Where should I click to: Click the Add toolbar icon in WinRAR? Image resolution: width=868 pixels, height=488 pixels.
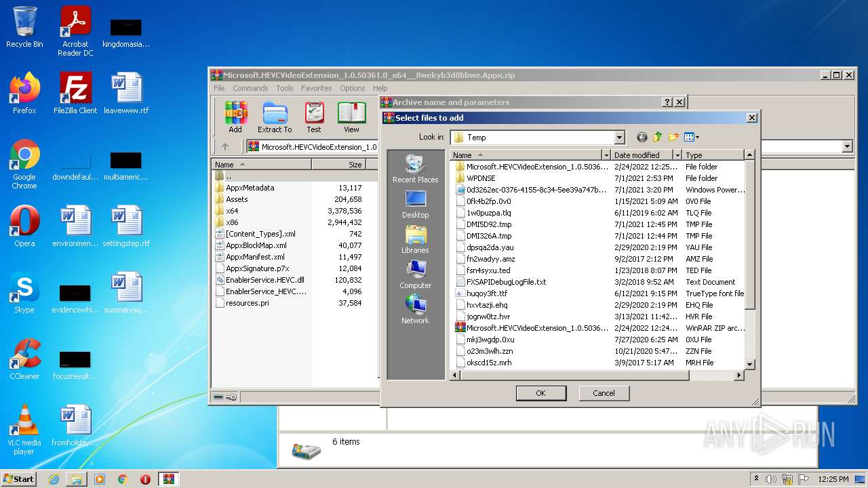[235, 117]
